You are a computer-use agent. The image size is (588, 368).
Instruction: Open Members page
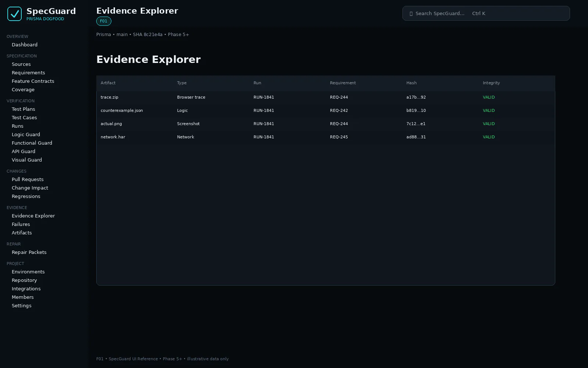23,297
